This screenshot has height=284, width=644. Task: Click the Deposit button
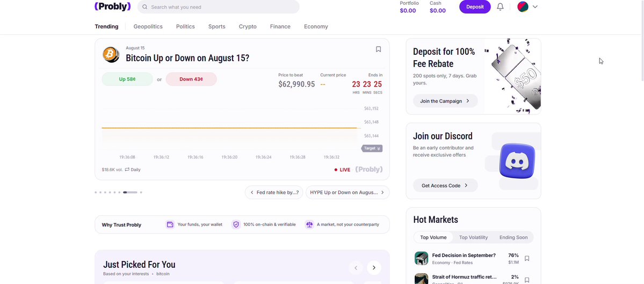[x=475, y=6]
